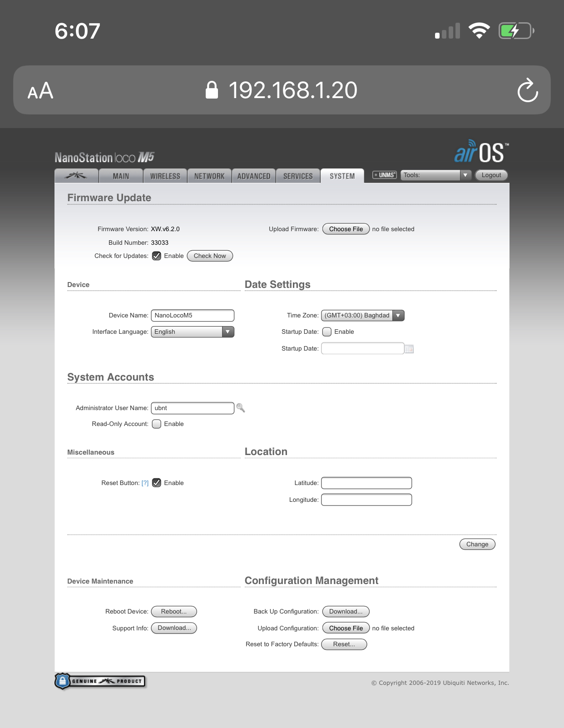Expand the Time Zone dropdown
The width and height of the screenshot is (564, 728).
pyautogui.click(x=363, y=315)
